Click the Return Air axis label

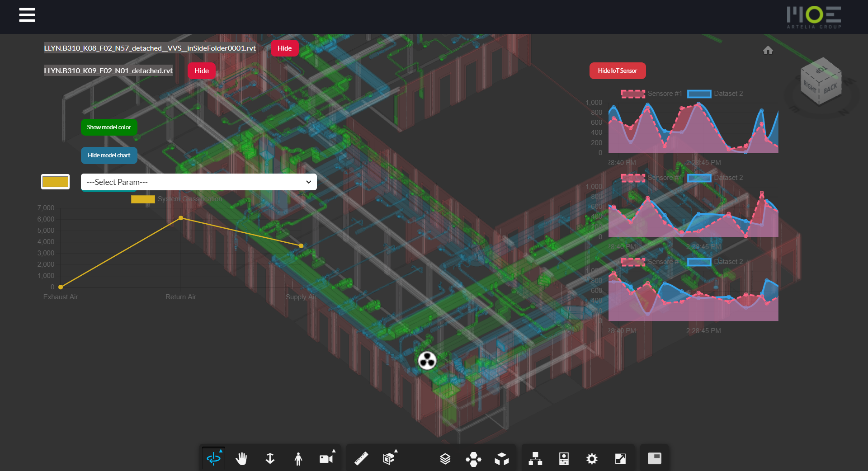181,297
